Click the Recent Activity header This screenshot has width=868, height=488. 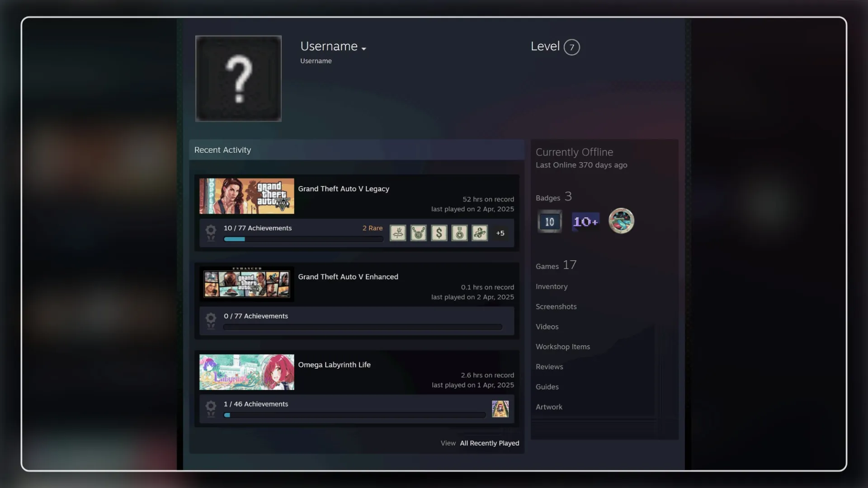[357, 150]
